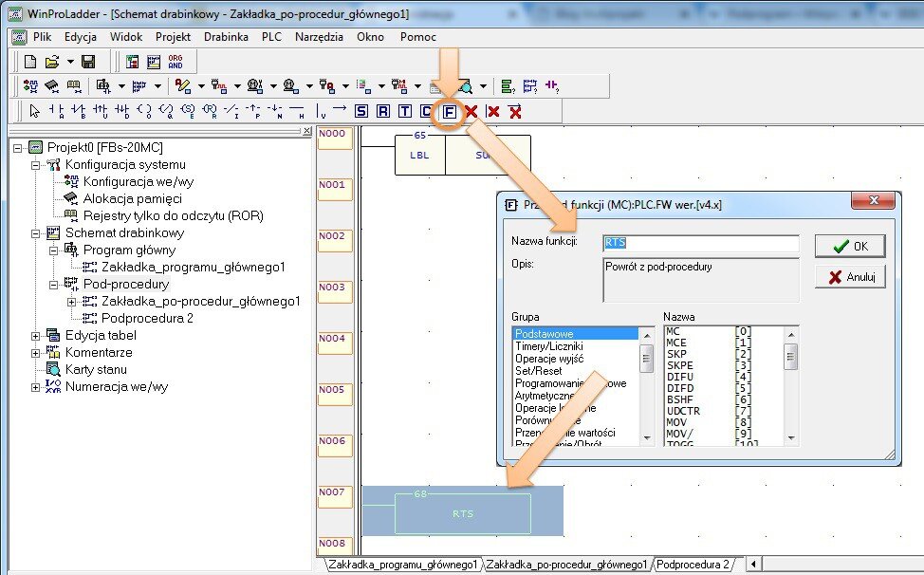Expand the Numeracja we/wy node

(x=35, y=387)
